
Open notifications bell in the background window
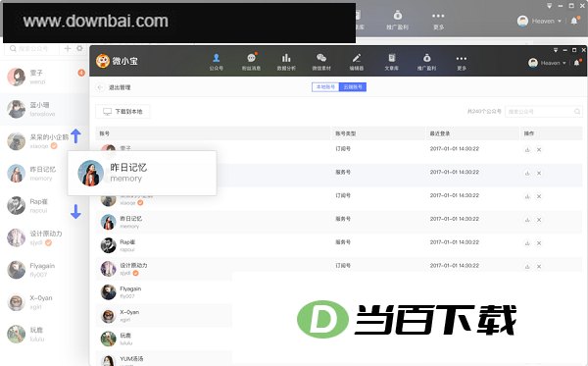(x=574, y=21)
